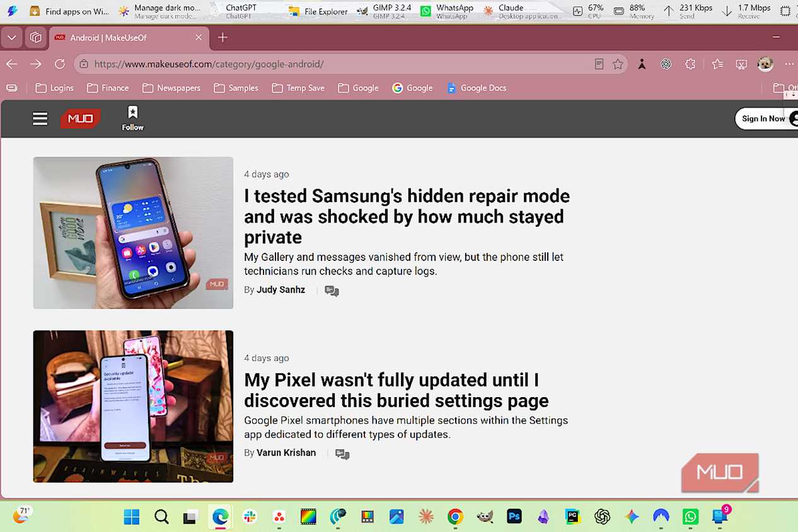
Task: Open WhatsApp from the taskbar
Action: (x=690, y=517)
